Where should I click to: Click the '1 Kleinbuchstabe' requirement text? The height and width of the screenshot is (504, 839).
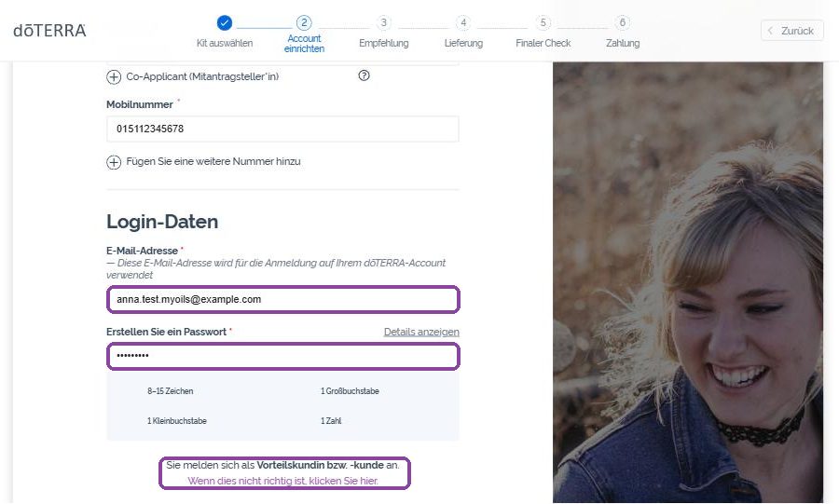(176, 421)
